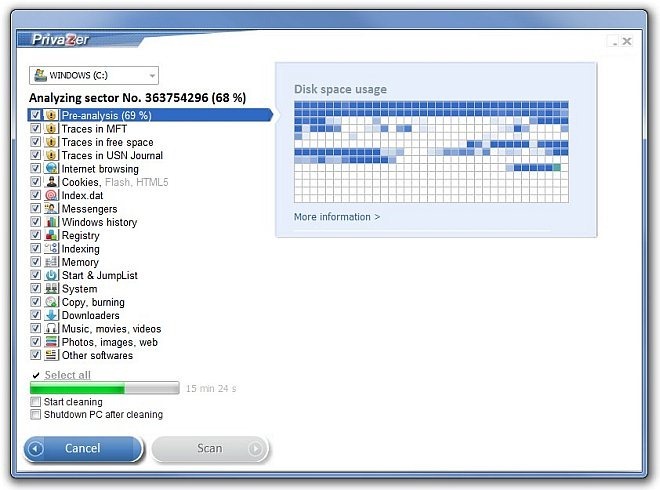Click the Select all link

pos(67,375)
